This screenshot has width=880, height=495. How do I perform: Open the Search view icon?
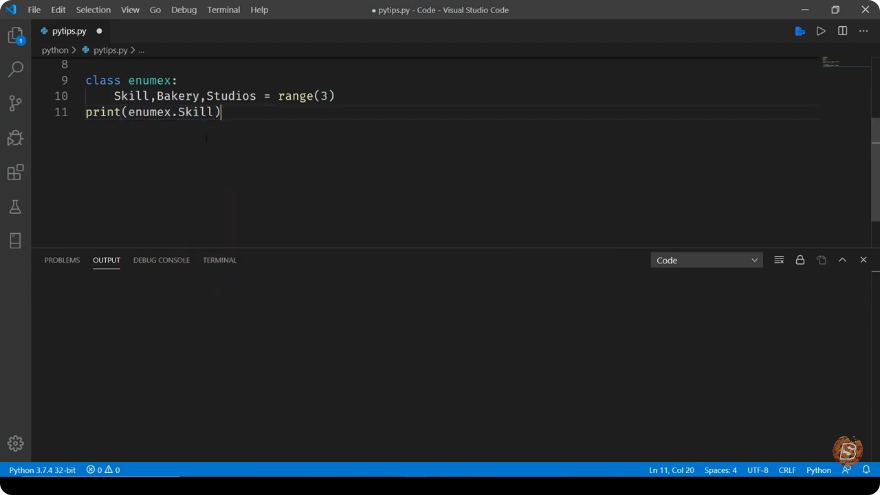point(16,69)
